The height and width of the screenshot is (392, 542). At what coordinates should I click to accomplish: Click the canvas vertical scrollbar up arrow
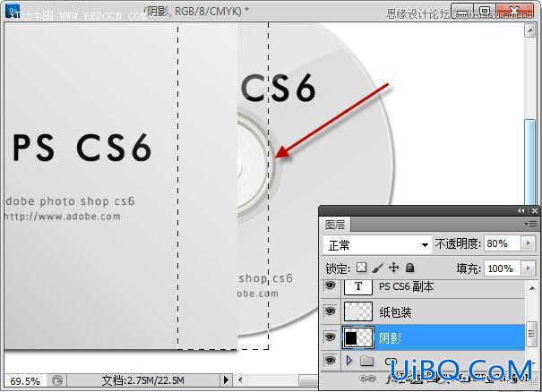point(529,30)
